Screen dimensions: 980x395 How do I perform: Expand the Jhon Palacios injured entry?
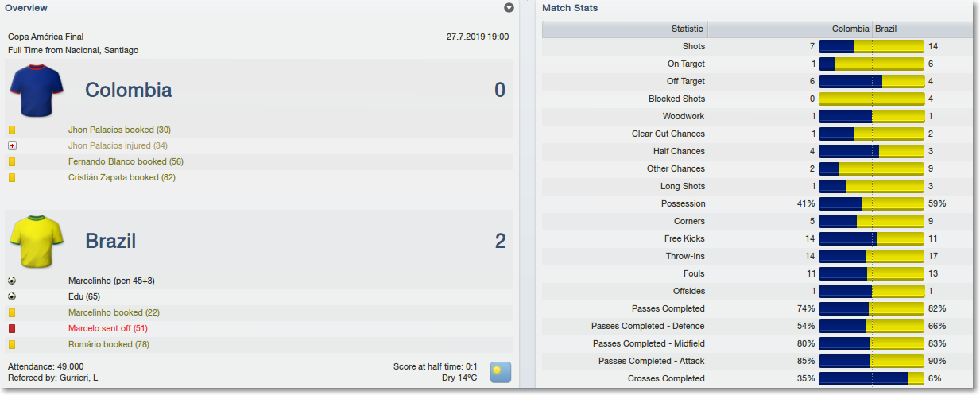(12, 145)
